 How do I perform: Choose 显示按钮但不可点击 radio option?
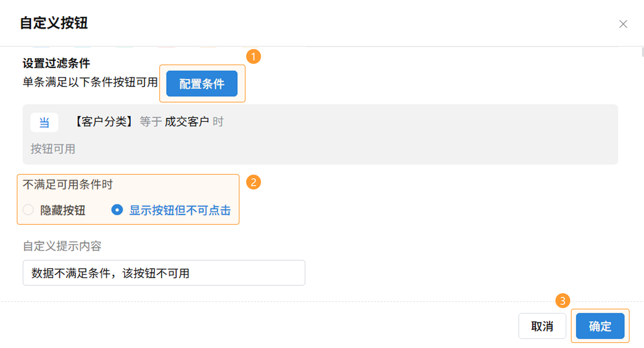[x=117, y=210]
